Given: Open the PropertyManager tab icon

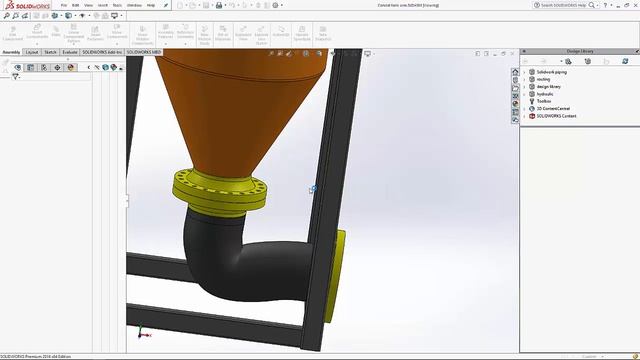Looking at the screenshot, I should (x=31, y=68).
